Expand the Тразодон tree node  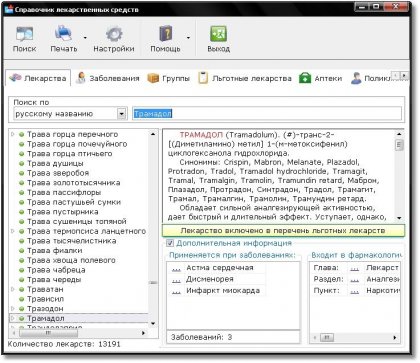(13, 308)
